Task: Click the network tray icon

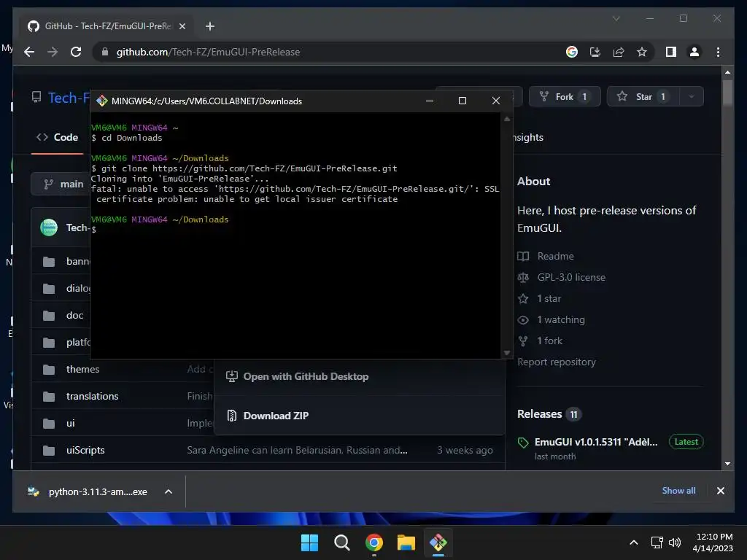Action: click(x=657, y=542)
